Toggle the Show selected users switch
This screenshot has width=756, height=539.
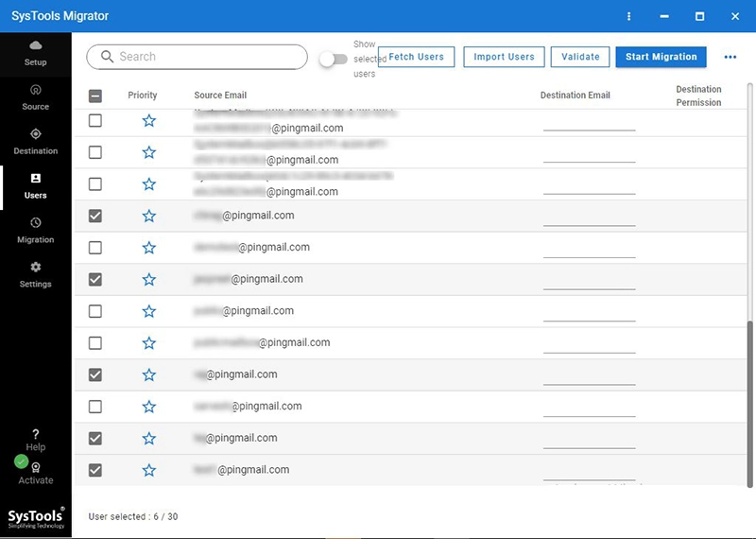tap(334, 60)
